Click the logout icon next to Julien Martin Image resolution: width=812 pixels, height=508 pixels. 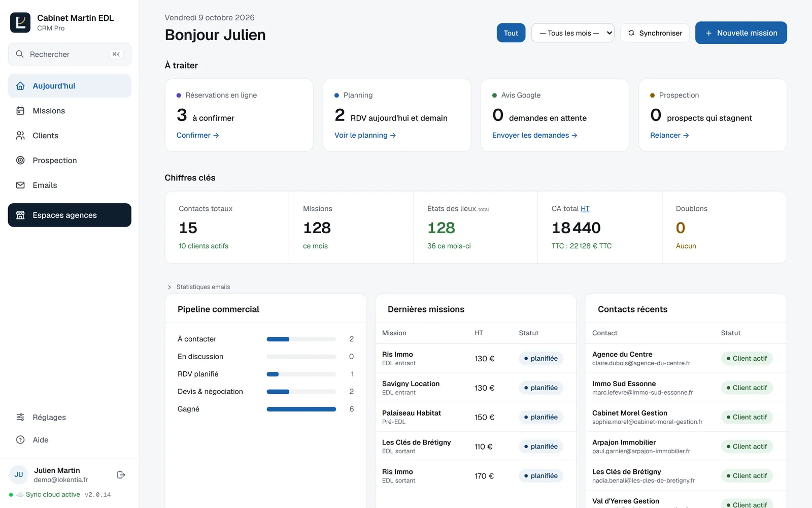click(x=121, y=475)
